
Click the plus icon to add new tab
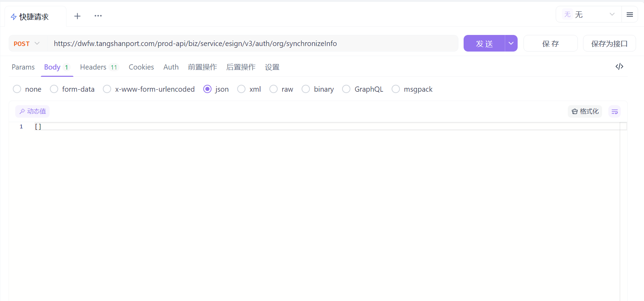tap(78, 16)
